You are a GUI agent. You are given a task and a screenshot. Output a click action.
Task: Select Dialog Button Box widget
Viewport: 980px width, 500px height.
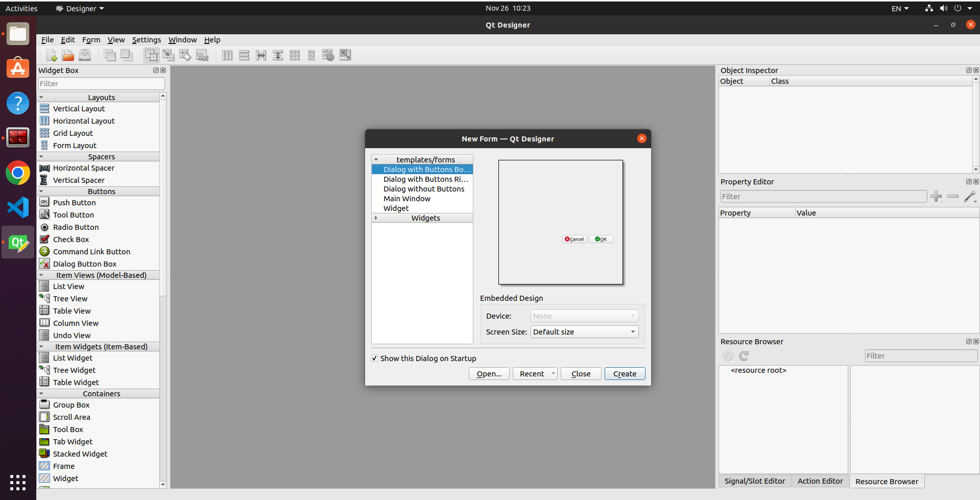point(85,264)
